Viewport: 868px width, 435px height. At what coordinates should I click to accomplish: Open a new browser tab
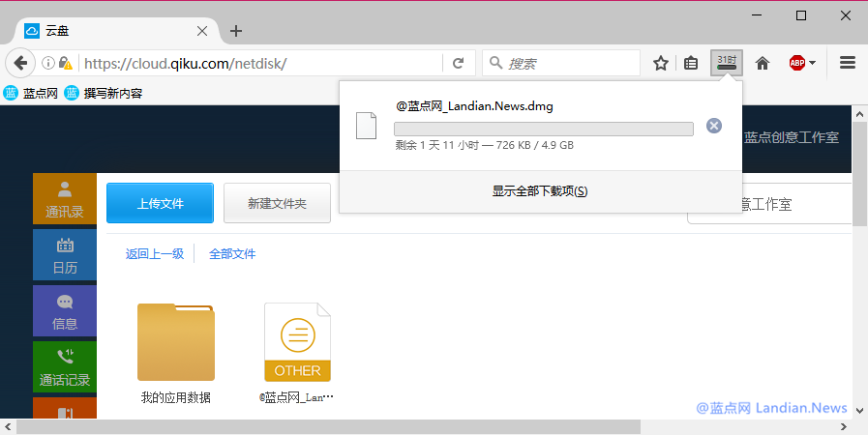coord(236,30)
